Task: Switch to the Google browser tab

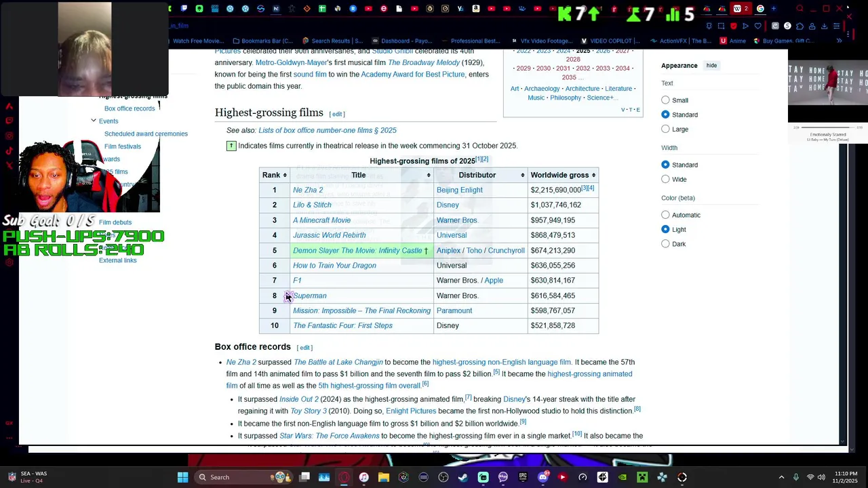Action: pyautogui.click(x=760, y=9)
